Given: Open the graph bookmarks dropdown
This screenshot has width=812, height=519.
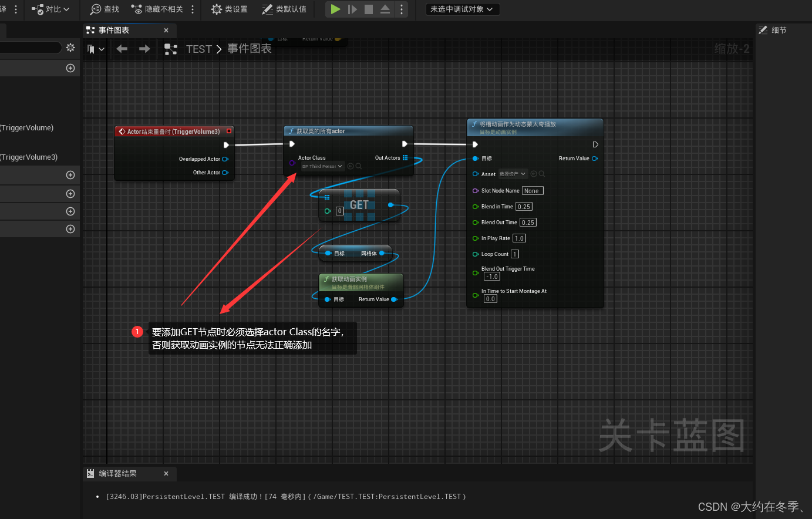Looking at the screenshot, I should 96,49.
